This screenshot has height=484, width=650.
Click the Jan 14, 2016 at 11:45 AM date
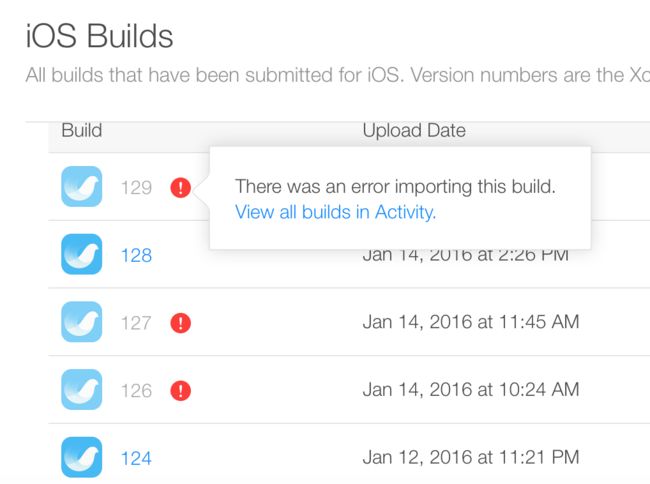coord(471,322)
